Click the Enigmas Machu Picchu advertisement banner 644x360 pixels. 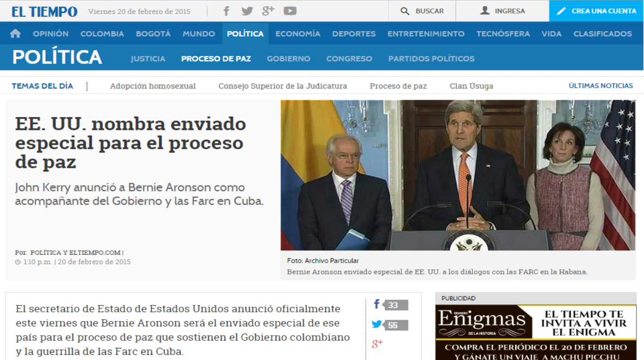[536, 332]
